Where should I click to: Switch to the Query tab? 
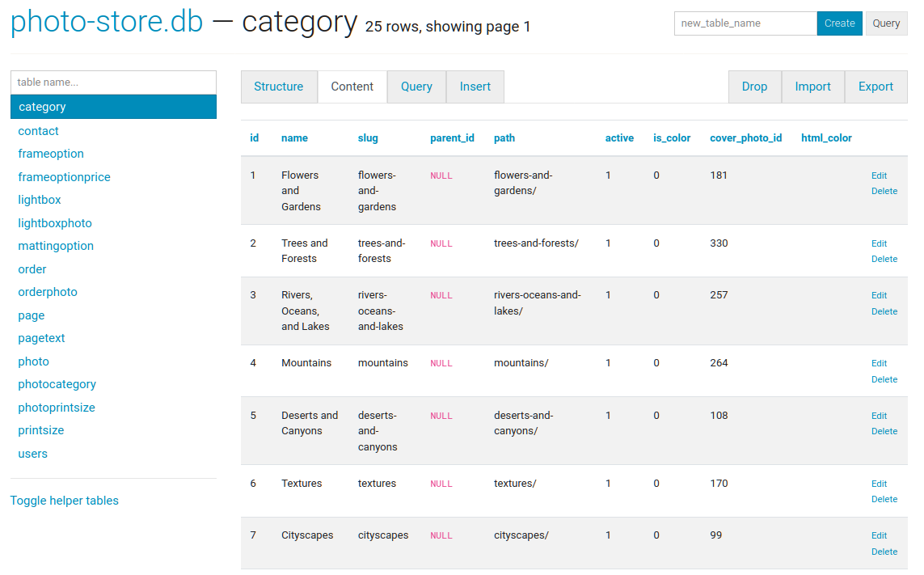416,87
